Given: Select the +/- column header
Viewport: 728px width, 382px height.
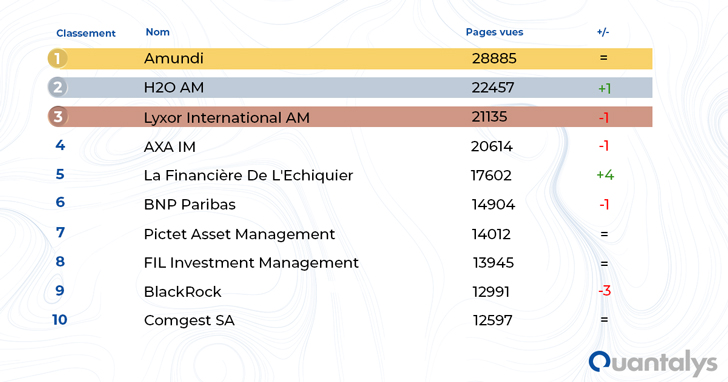Looking at the screenshot, I should point(603,32).
